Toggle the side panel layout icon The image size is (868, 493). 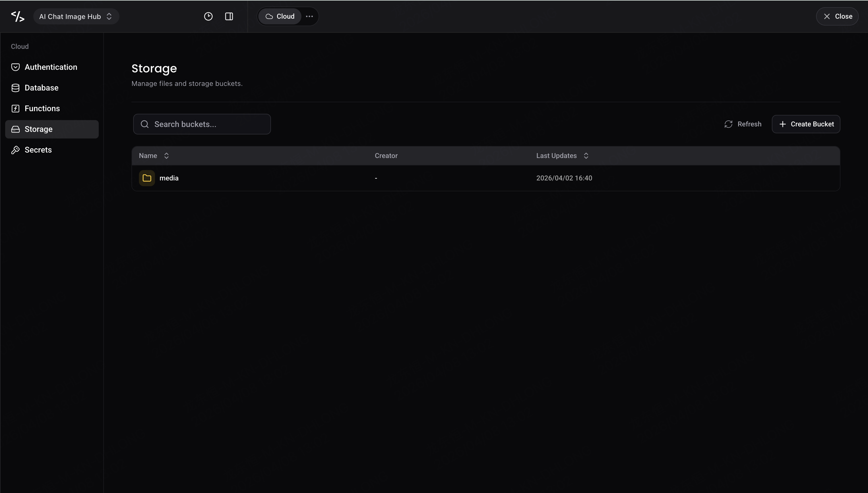(229, 16)
